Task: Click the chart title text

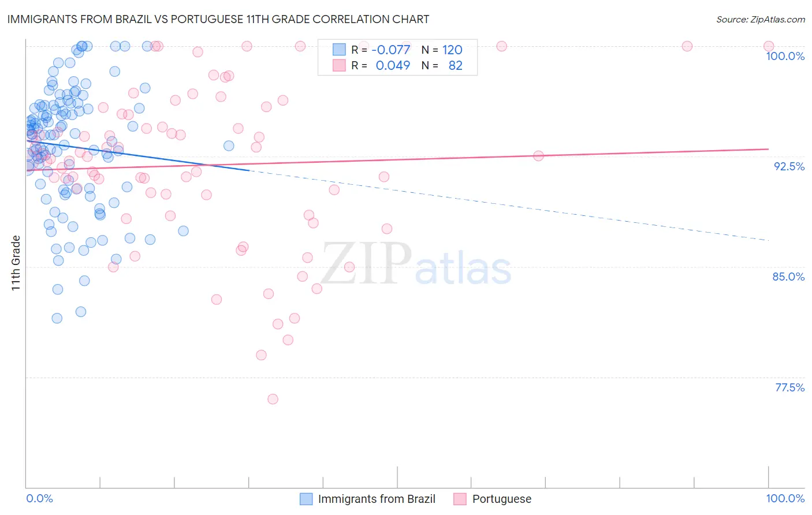Action: click(x=218, y=19)
